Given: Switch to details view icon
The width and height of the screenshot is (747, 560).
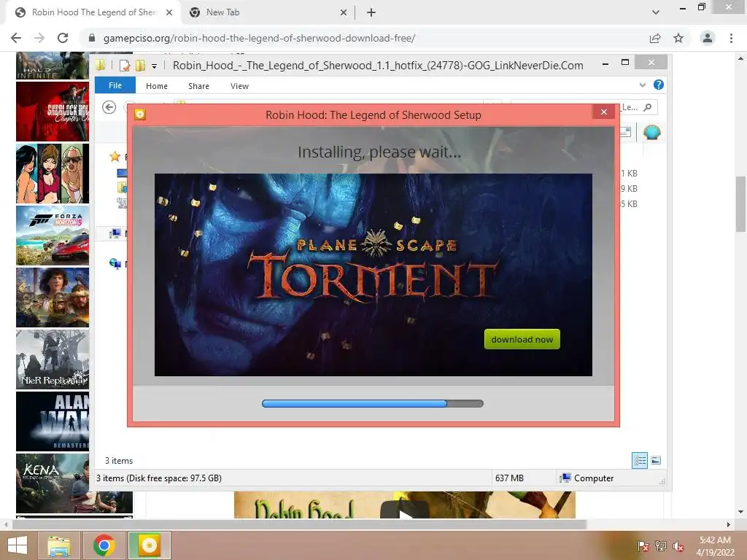Looking at the screenshot, I should [640, 461].
